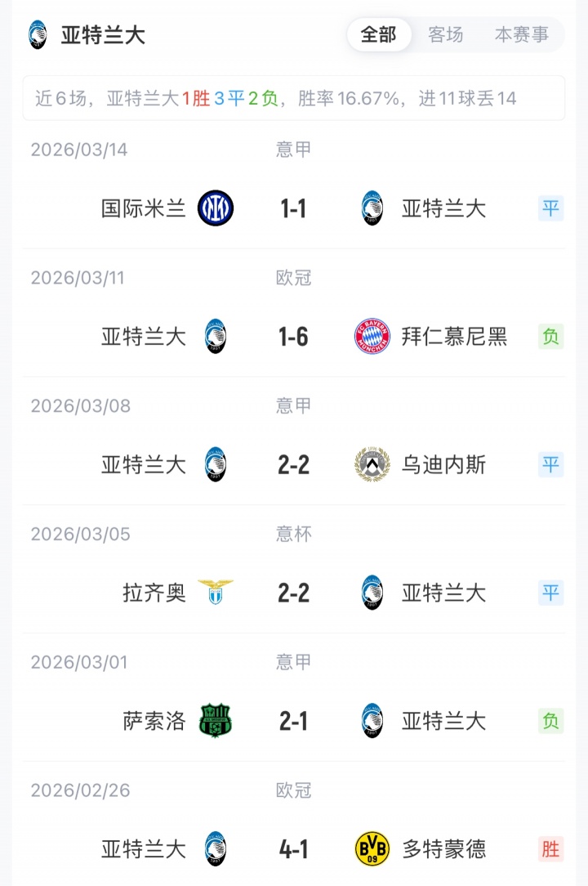This screenshot has width=588, height=886.
Task: Switch to the 本赛事 tab
Action: 521,35
